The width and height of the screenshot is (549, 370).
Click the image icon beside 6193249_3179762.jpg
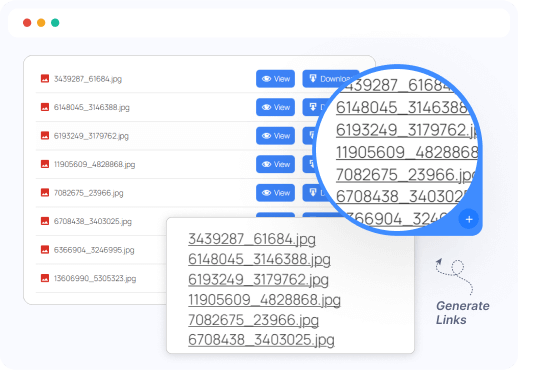pos(45,135)
